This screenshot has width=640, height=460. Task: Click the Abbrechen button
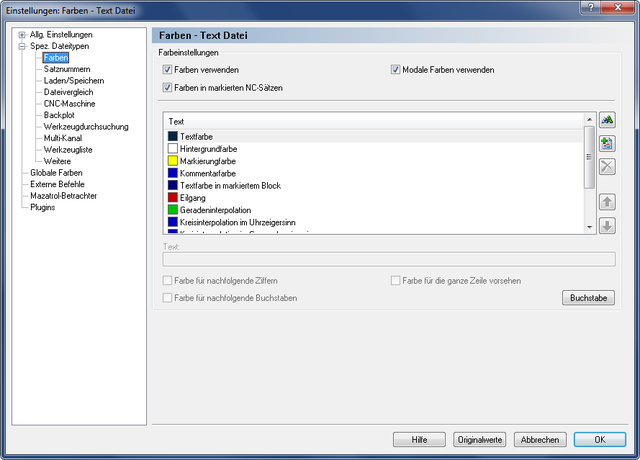(540, 440)
